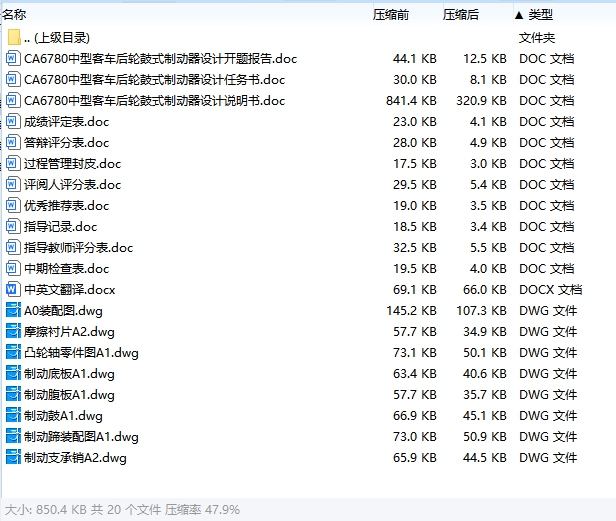
Task: Select file CA6780中型客车后轮鼓式制动器设计开题报告.doc
Action: [160, 59]
